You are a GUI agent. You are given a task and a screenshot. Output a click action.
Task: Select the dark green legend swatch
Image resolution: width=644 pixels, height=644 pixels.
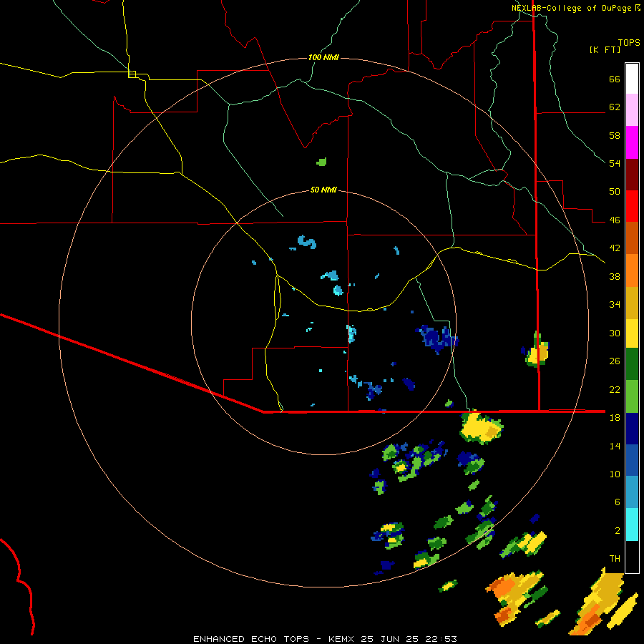(x=632, y=364)
